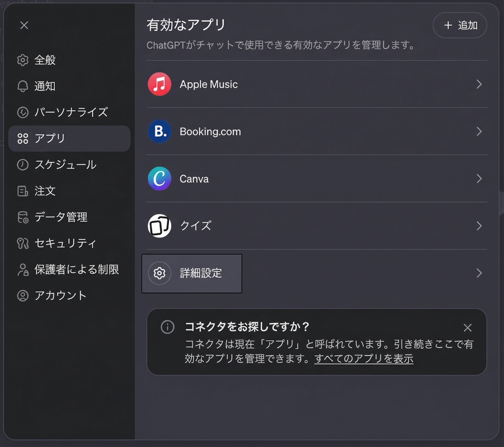Open the クイズ row
The width and height of the screenshot is (504, 447).
pos(317,226)
